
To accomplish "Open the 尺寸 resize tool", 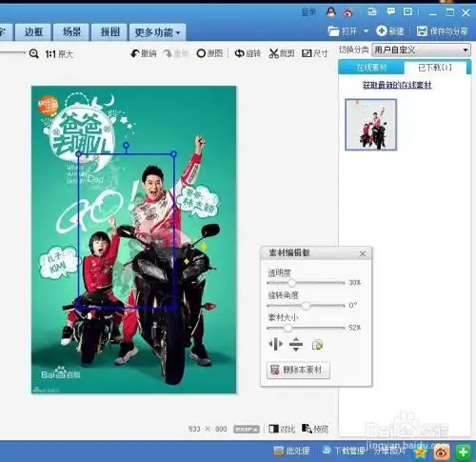I will coord(315,53).
